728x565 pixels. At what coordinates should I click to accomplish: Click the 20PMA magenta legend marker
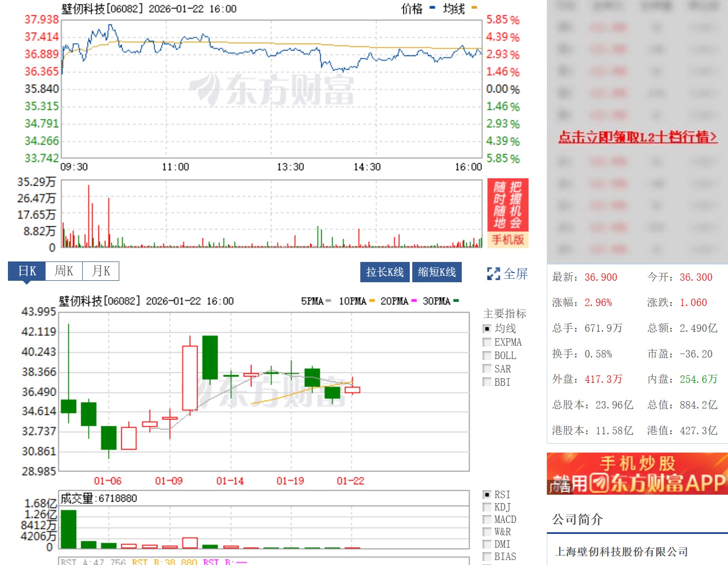click(x=414, y=301)
